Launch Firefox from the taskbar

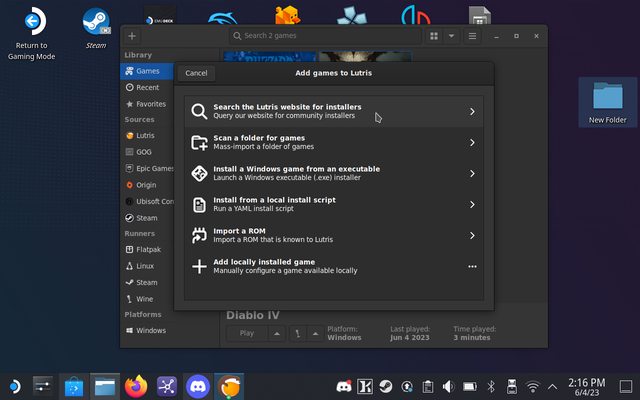coord(137,385)
